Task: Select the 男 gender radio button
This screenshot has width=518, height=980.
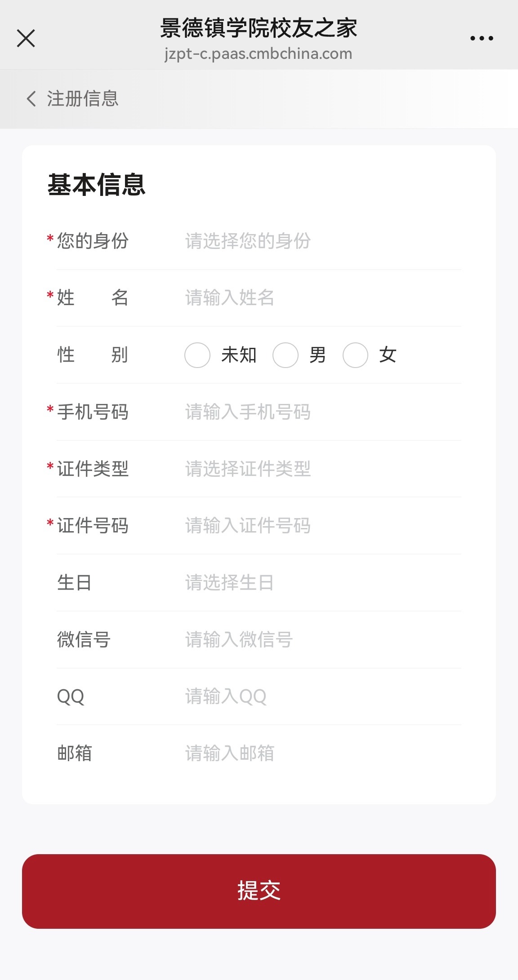Action: click(286, 355)
